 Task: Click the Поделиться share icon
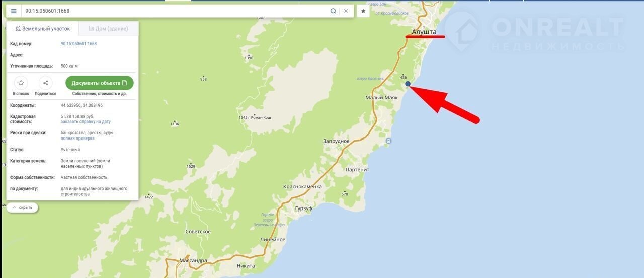click(45, 83)
